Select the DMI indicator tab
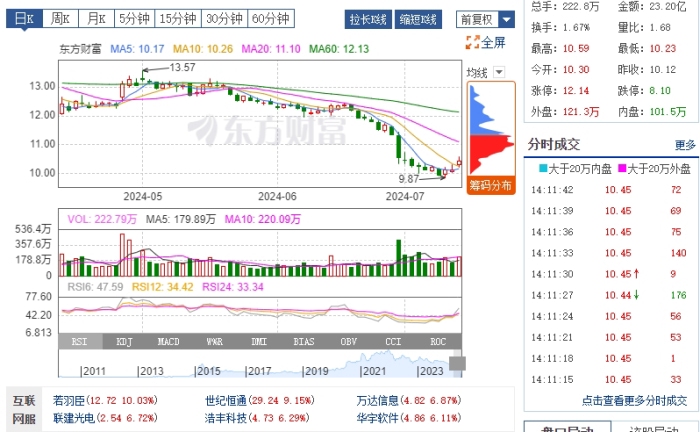 pyautogui.click(x=259, y=342)
